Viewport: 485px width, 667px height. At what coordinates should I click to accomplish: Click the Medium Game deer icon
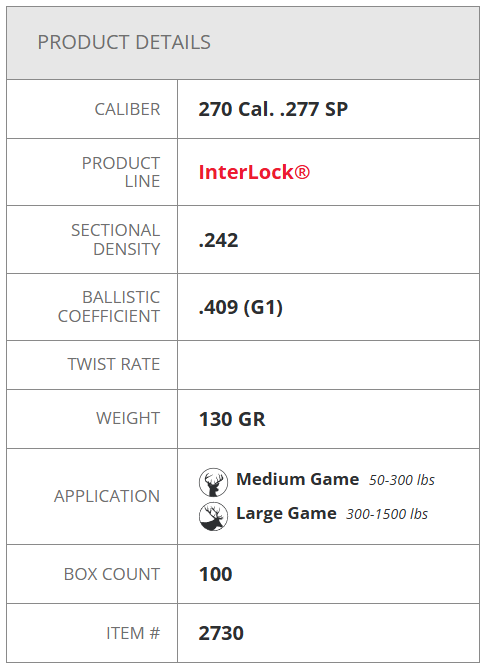click(x=213, y=482)
